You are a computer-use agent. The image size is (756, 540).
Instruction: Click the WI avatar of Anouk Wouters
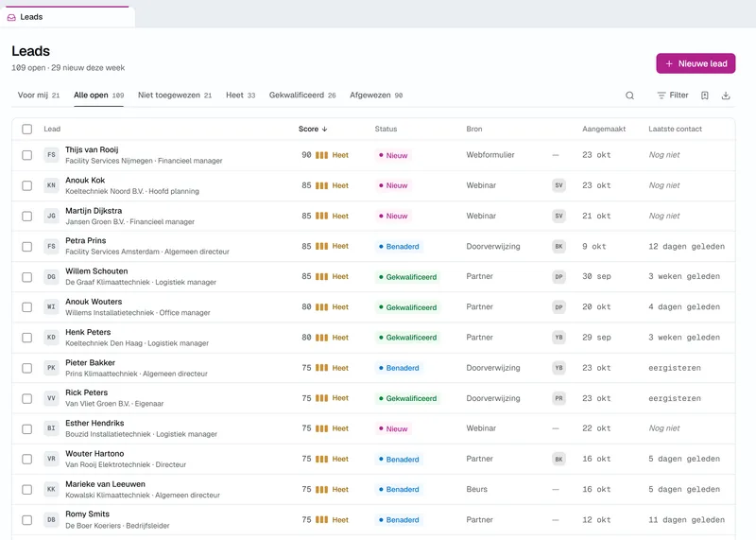click(52, 307)
